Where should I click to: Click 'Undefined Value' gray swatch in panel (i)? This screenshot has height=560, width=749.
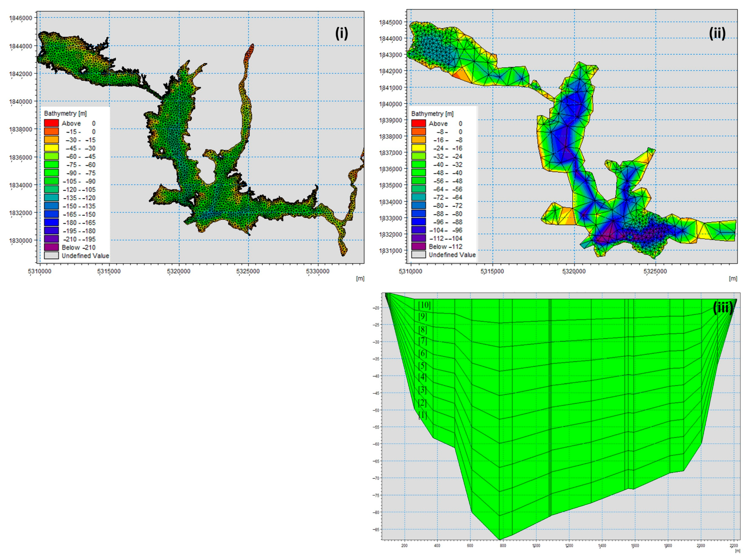(x=52, y=255)
